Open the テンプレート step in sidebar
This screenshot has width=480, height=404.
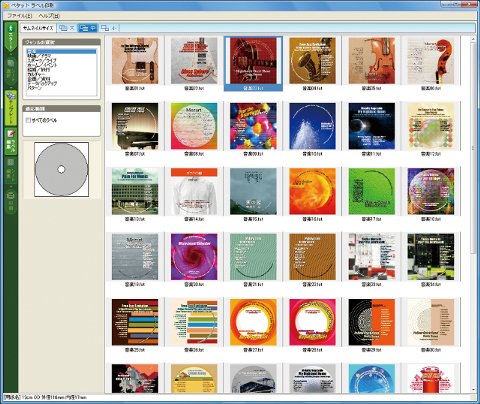pos(11,108)
